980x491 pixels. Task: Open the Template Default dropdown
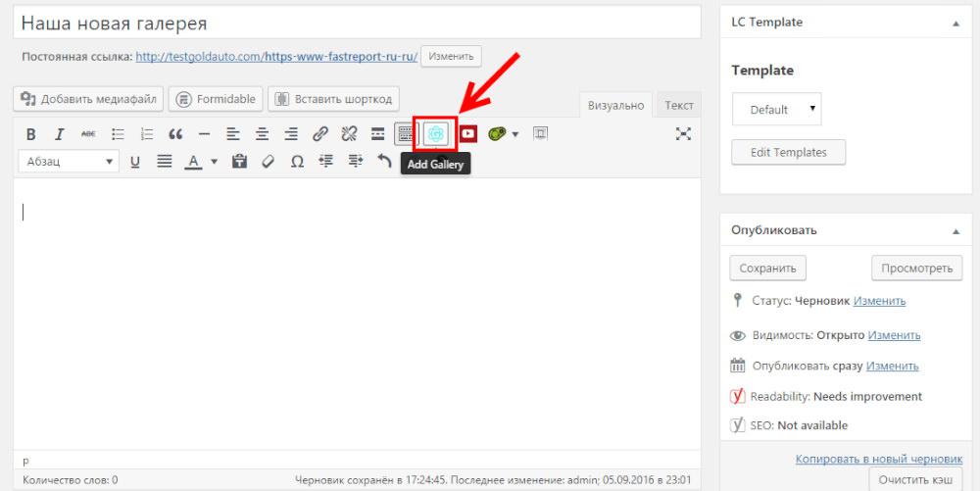tap(776, 110)
